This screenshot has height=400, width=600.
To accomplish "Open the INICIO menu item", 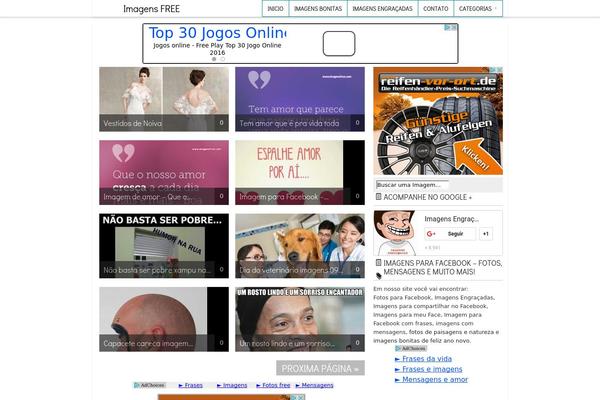I will coord(276,8).
